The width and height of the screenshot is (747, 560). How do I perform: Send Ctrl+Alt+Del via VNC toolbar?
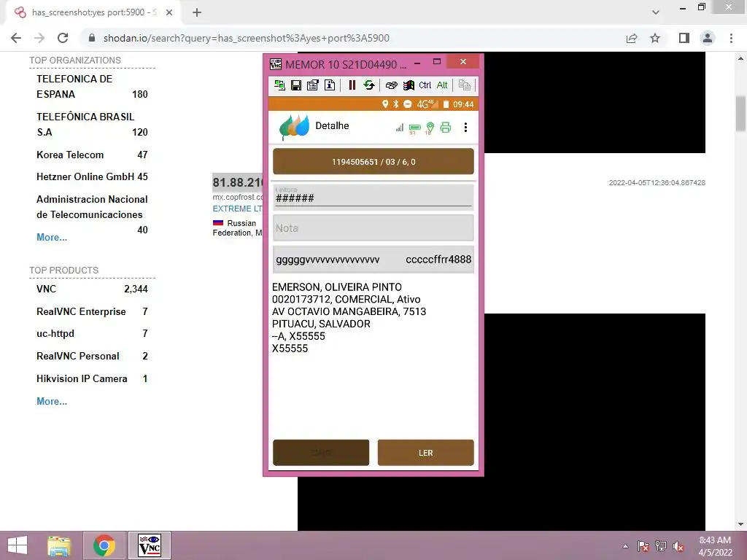tap(391, 85)
